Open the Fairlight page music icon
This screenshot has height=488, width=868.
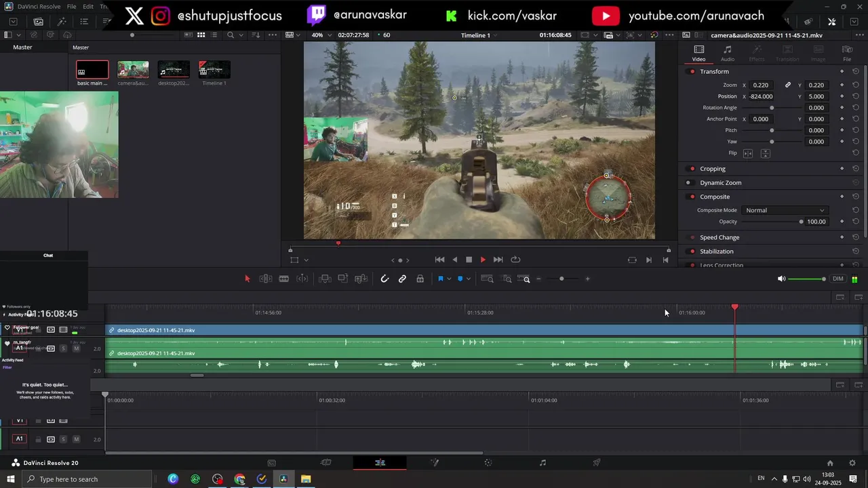pos(542,463)
